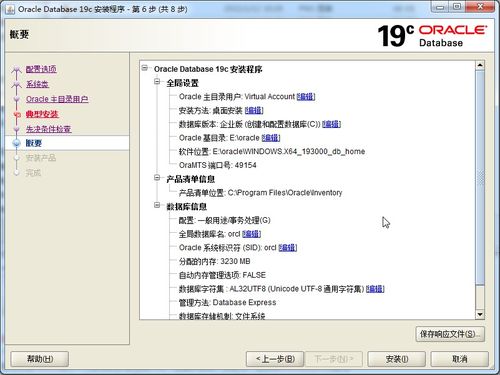Collapse the 产品清单信息 section
The height and width of the screenshot is (375, 500).
[x=157, y=178]
